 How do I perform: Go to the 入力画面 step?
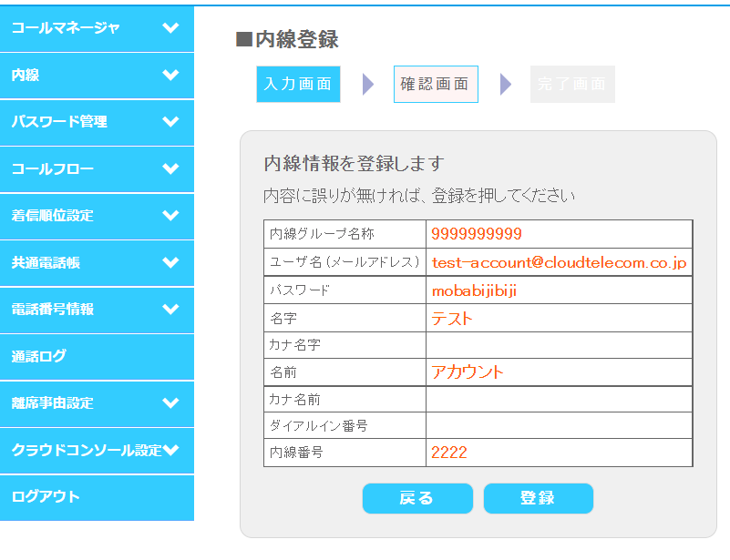[x=298, y=84]
